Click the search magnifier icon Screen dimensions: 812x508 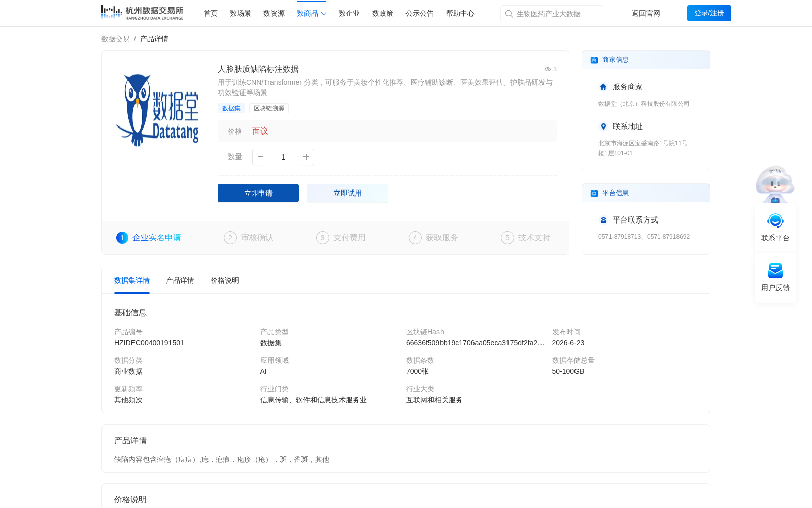tap(509, 14)
